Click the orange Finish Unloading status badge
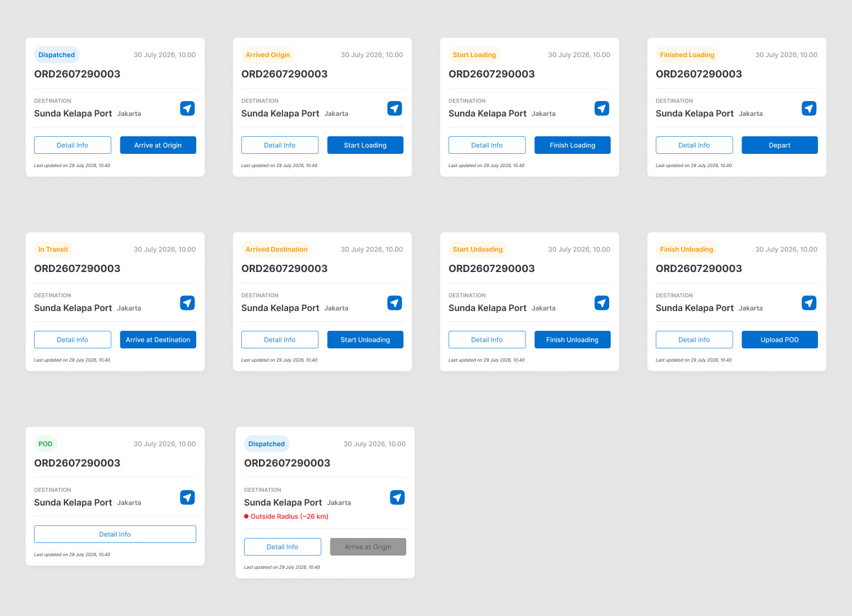 pyautogui.click(x=687, y=249)
